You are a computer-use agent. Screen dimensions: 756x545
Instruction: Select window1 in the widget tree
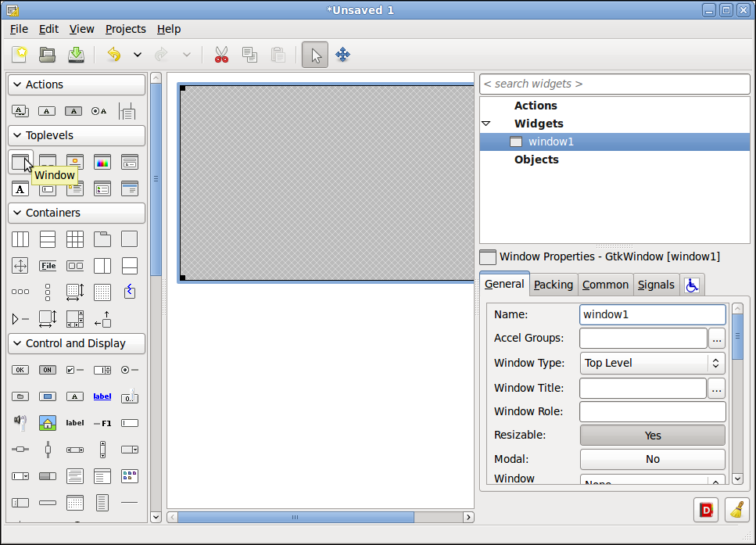(614, 142)
